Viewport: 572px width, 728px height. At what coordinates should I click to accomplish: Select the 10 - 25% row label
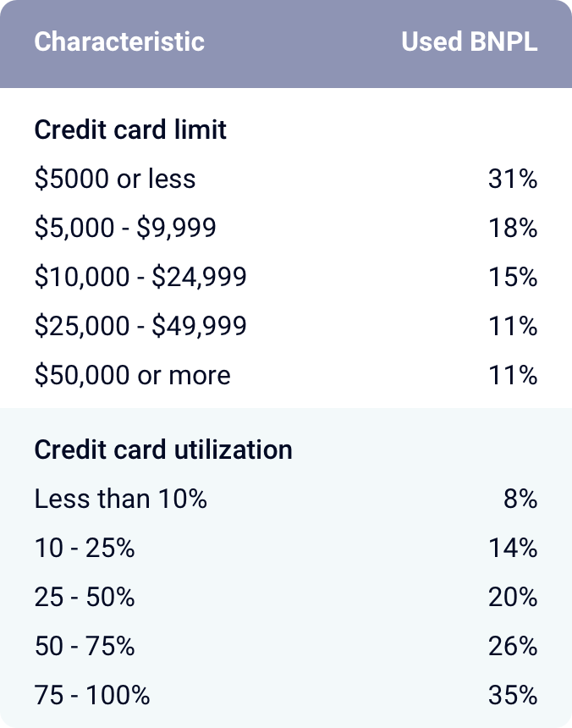(x=85, y=549)
